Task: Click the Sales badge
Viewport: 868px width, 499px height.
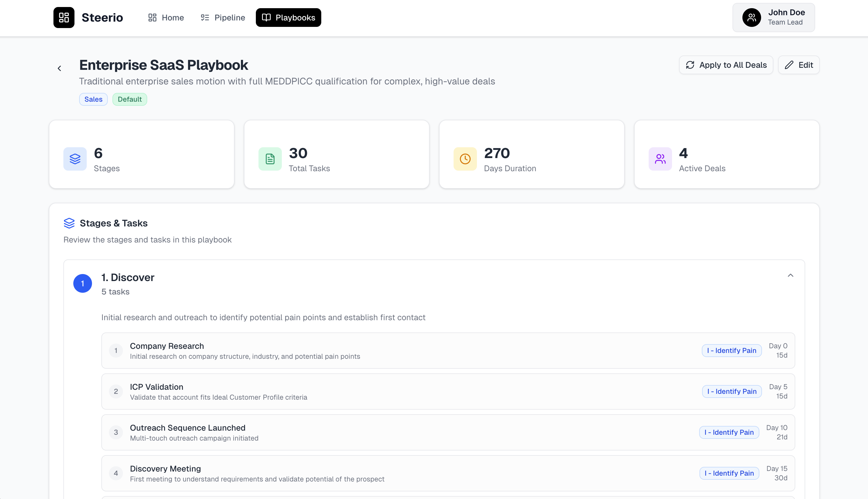Action: [x=93, y=99]
